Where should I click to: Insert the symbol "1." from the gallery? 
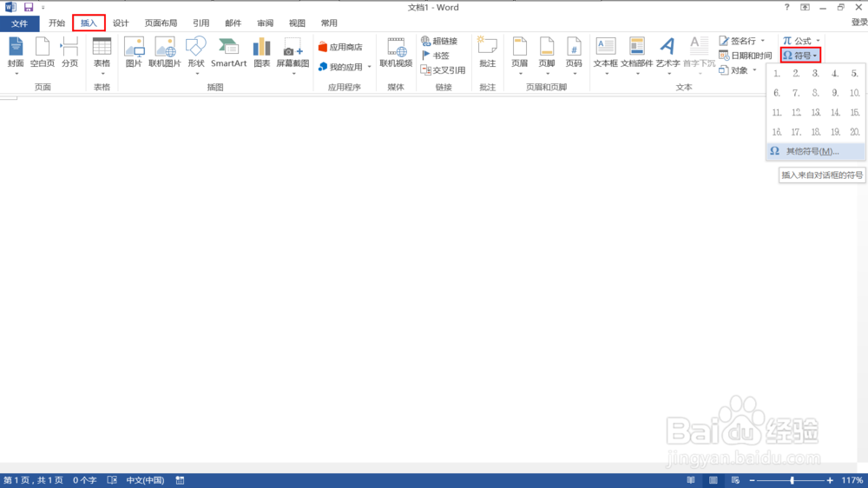pos(777,73)
